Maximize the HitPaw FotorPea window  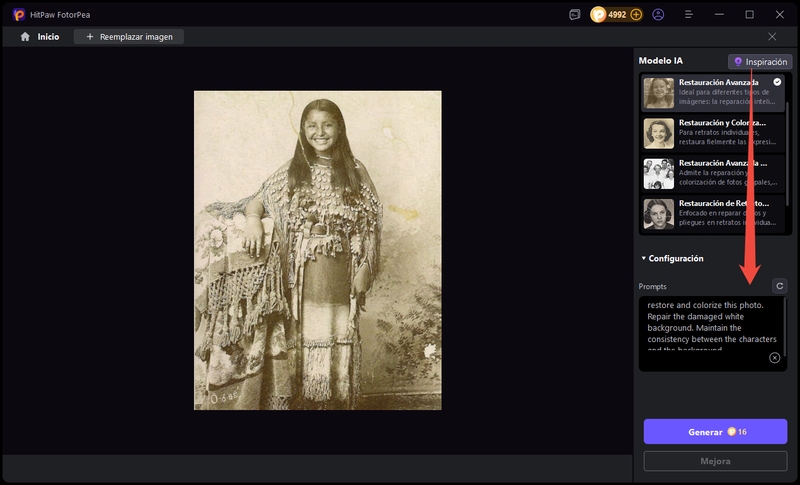click(x=749, y=15)
